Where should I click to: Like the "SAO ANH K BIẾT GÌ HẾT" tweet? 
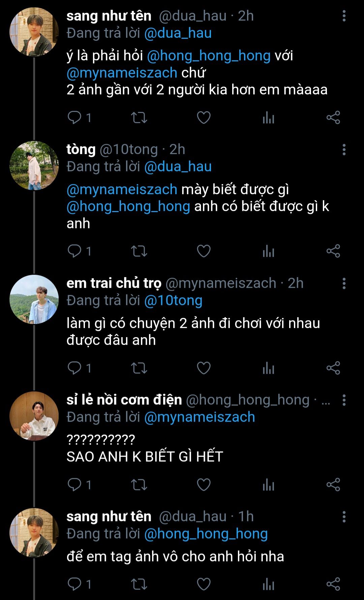click(x=204, y=485)
